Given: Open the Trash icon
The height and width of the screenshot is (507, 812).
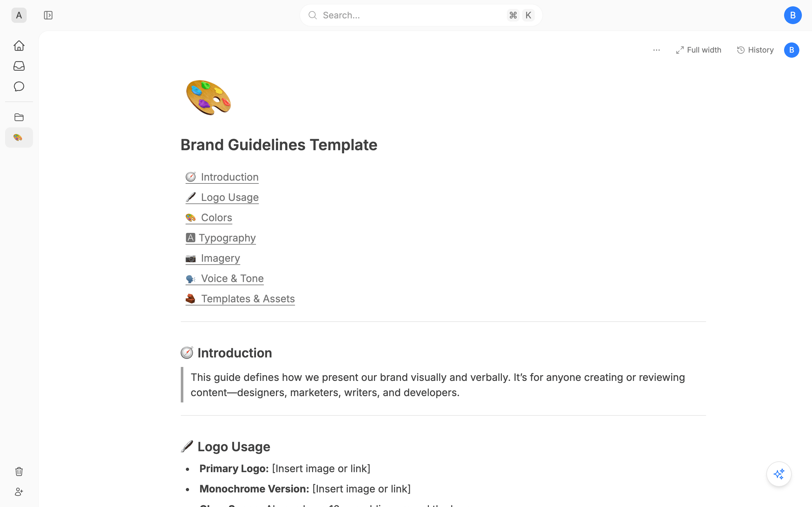Looking at the screenshot, I should [19, 472].
